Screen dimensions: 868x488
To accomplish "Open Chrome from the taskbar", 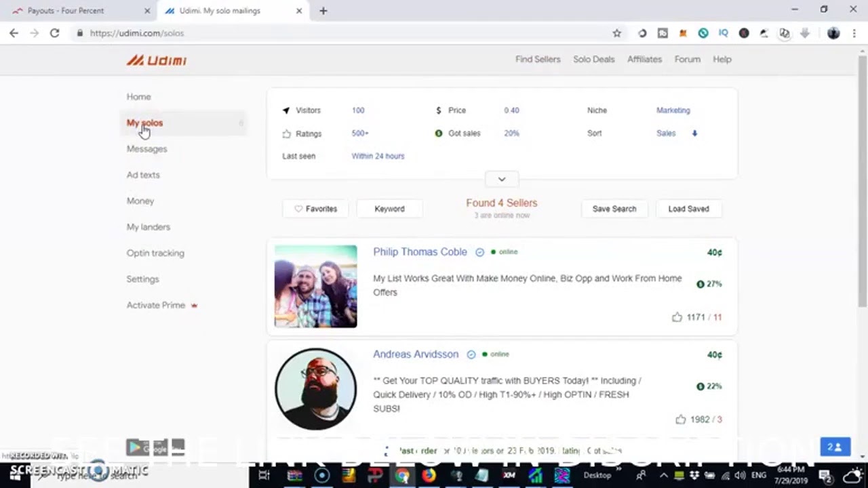I will (x=402, y=475).
